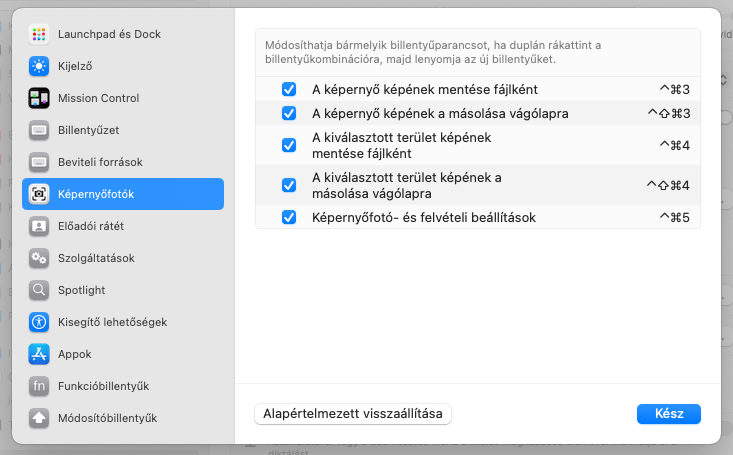Uncheck A képernyő képének mentése fájlként

click(289, 89)
